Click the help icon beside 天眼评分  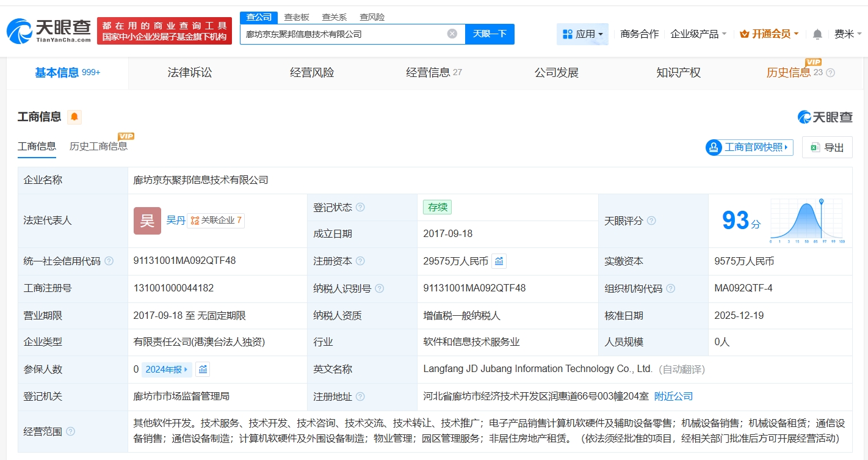coord(651,221)
